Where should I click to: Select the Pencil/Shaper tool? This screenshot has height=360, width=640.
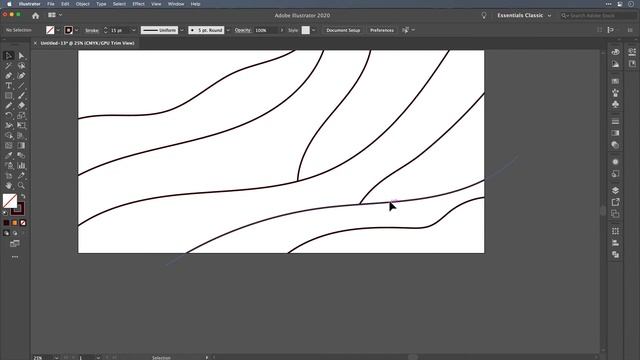[9, 105]
